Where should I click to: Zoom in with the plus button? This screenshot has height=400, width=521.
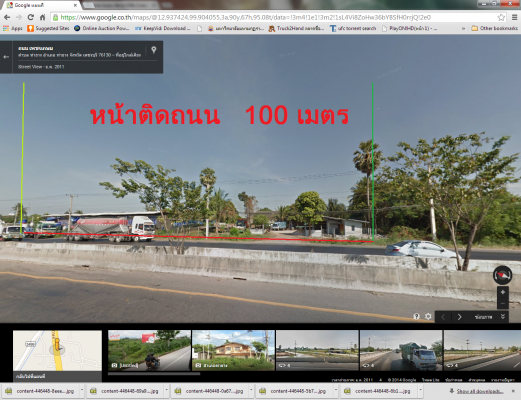503,292
